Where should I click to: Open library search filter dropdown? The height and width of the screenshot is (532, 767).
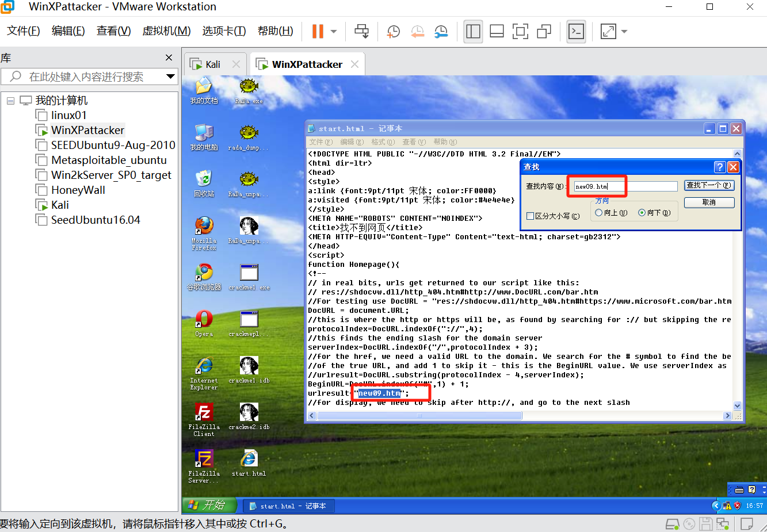pyautogui.click(x=170, y=76)
